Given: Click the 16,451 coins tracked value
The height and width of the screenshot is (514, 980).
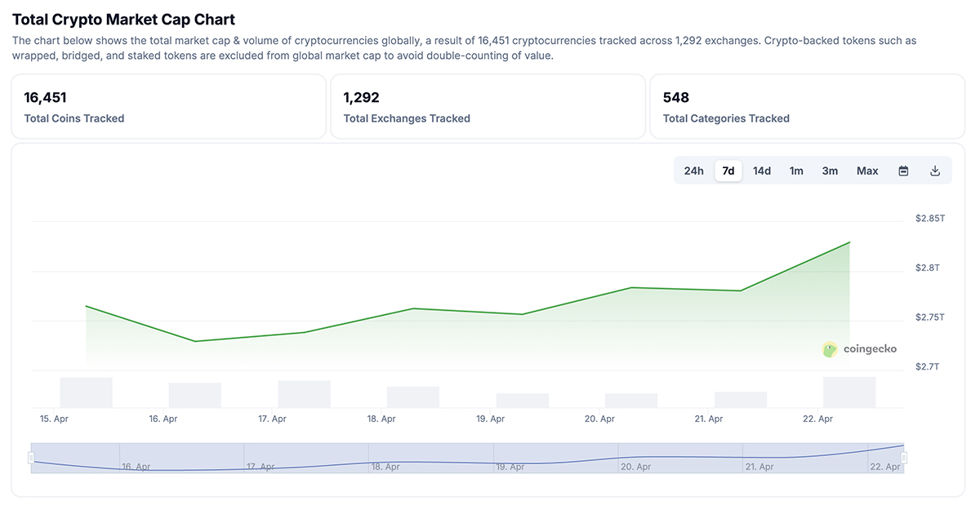Looking at the screenshot, I should click(46, 97).
